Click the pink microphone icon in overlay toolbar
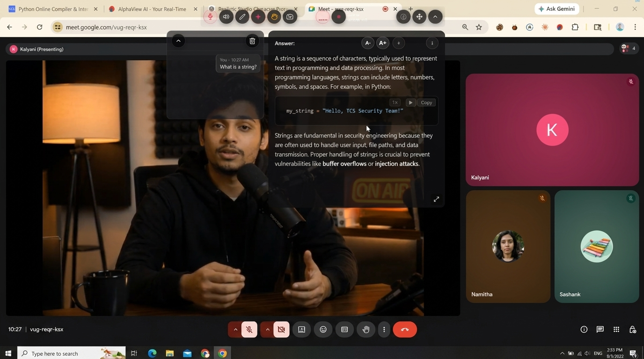The height and width of the screenshot is (359, 644). [x=210, y=17]
